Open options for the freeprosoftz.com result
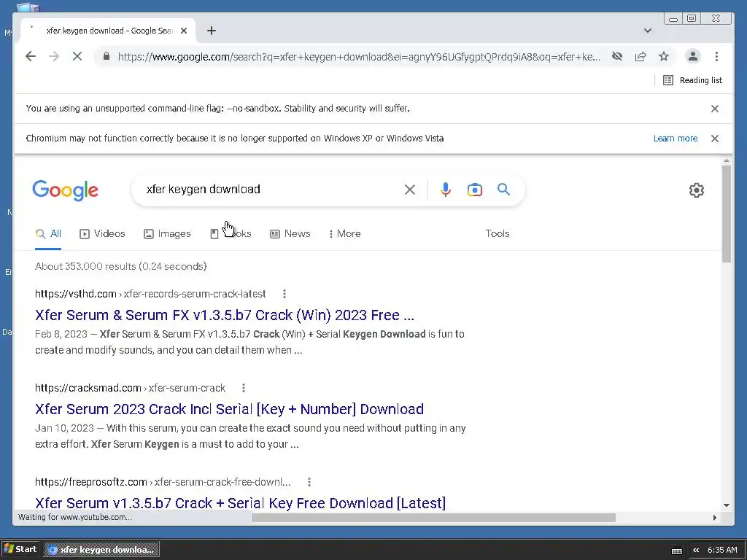 pos(309,482)
